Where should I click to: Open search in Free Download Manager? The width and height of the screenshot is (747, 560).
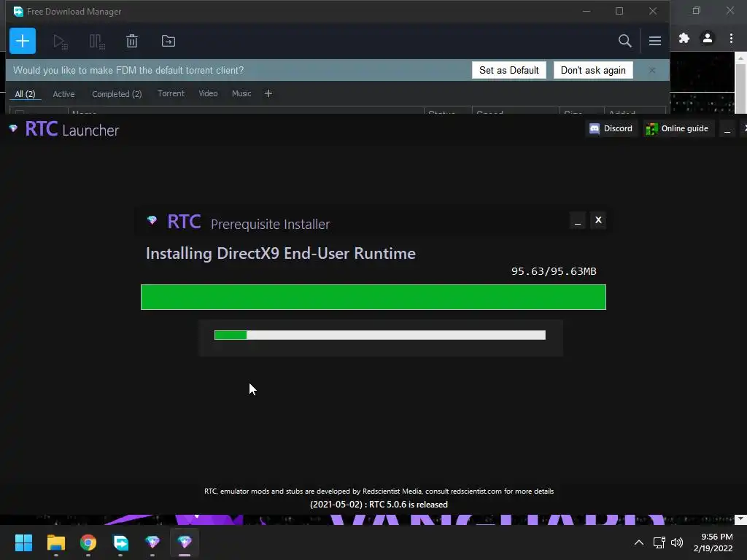pos(624,41)
